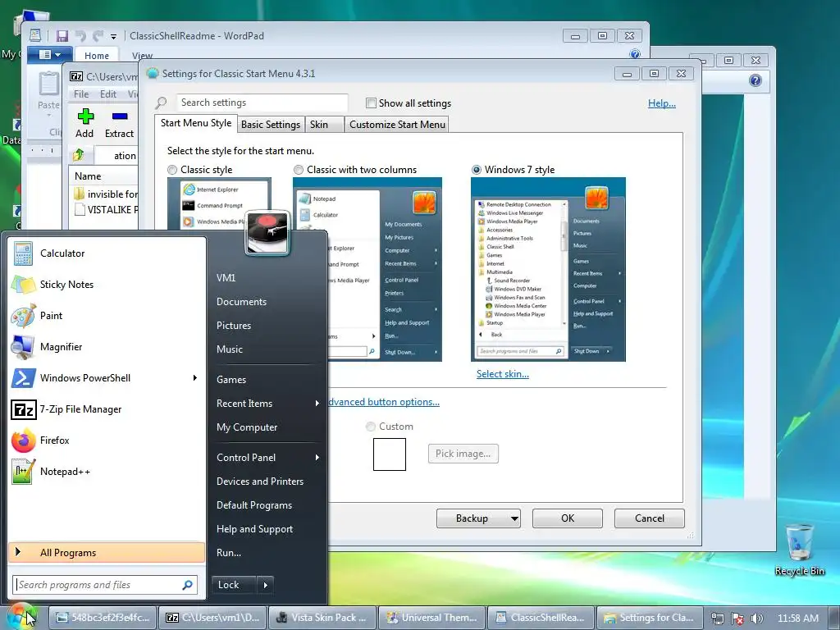
Task: Select the Custom button image radio option
Action: click(x=370, y=427)
